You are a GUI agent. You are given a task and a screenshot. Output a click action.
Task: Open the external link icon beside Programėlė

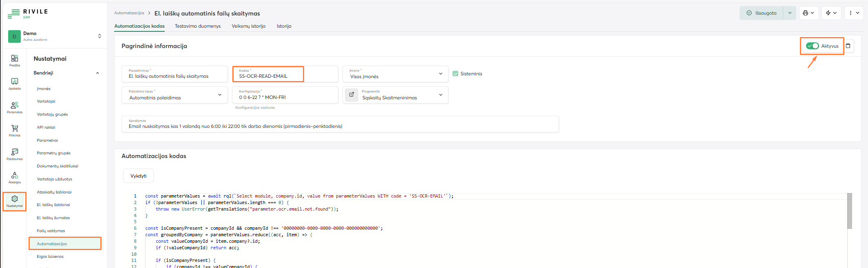[x=351, y=95]
